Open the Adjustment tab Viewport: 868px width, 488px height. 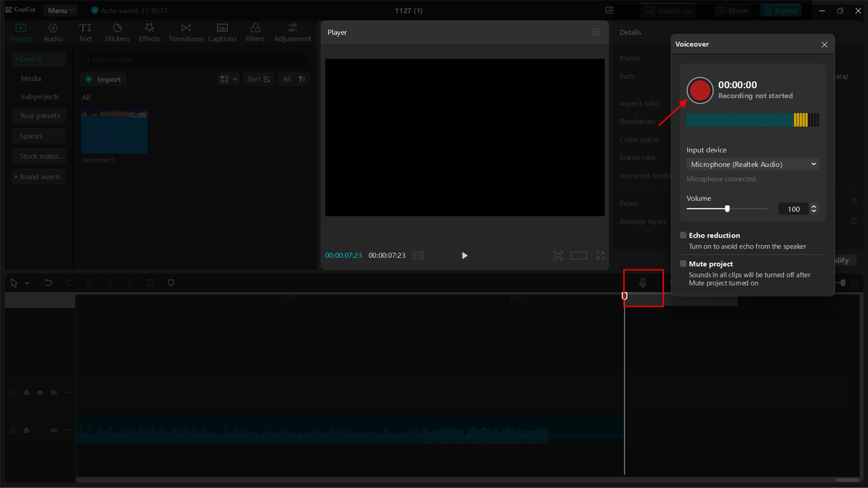pos(292,32)
